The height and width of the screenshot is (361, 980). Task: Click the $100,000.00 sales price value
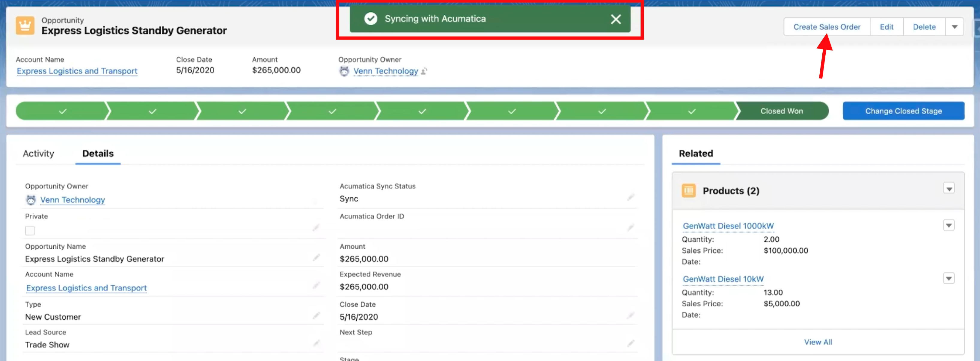[x=785, y=251]
